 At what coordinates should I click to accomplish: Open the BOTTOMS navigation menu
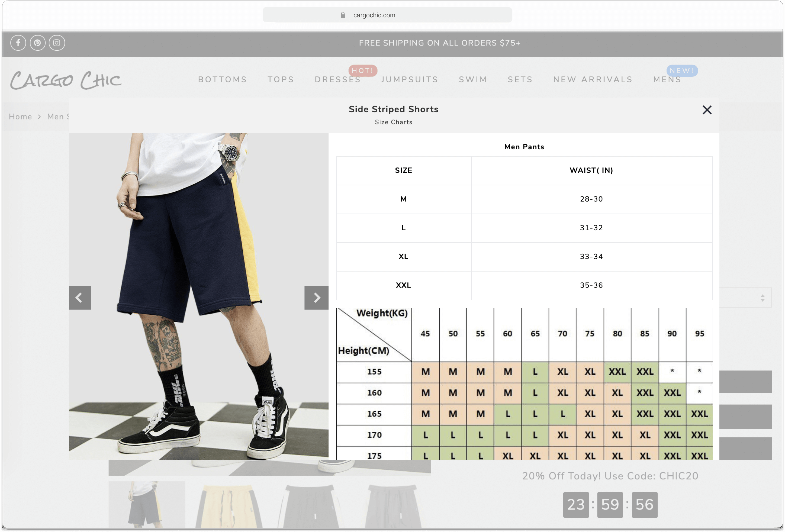click(222, 79)
